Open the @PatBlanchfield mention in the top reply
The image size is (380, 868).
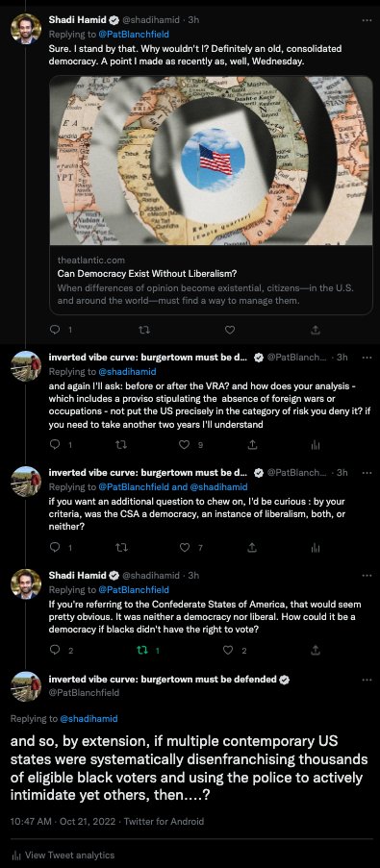pyautogui.click(x=134, y=35)
